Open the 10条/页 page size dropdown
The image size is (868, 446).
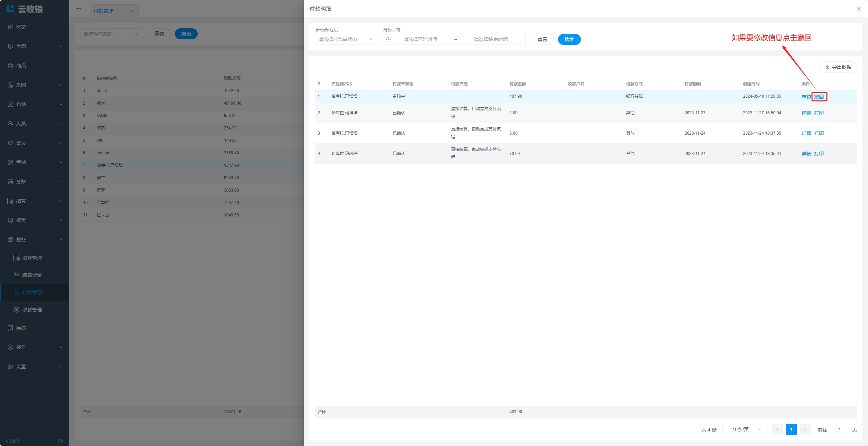coord(744,429)
